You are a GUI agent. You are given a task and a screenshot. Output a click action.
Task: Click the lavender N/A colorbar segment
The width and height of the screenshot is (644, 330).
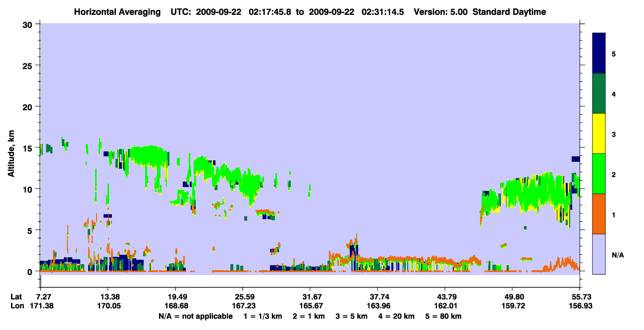599,254
